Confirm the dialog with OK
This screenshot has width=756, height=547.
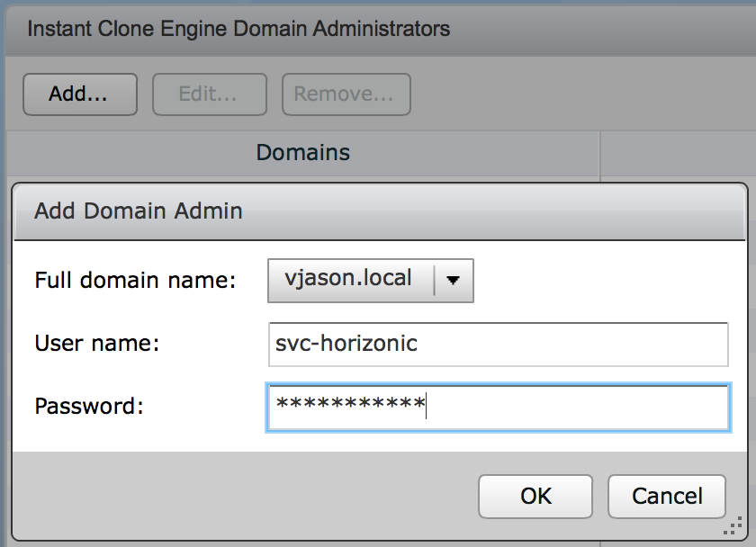pos(535,496)
